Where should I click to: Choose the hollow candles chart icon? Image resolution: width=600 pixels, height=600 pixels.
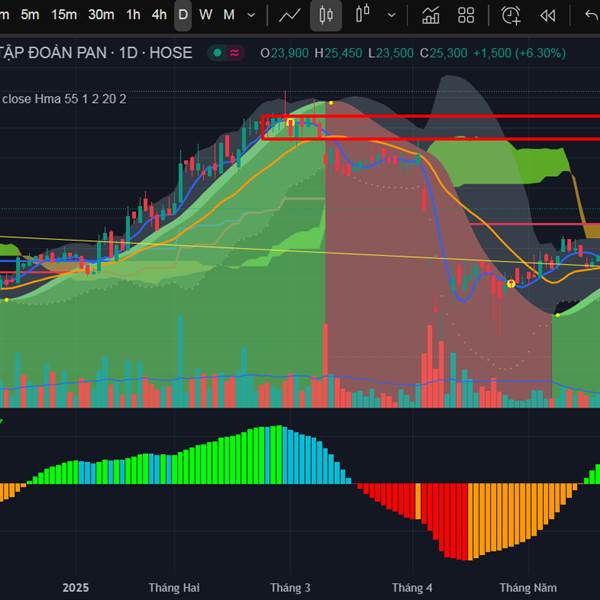362,15
